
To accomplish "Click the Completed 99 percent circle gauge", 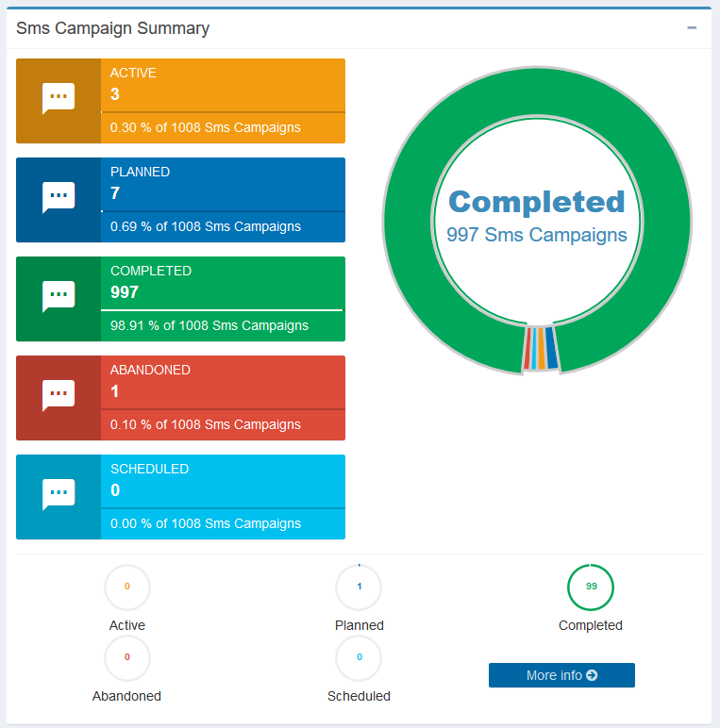I will 591,587.
